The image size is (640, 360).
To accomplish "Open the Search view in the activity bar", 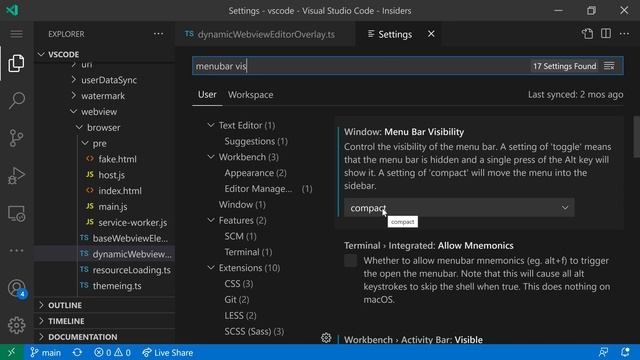I will pos(16,100).
